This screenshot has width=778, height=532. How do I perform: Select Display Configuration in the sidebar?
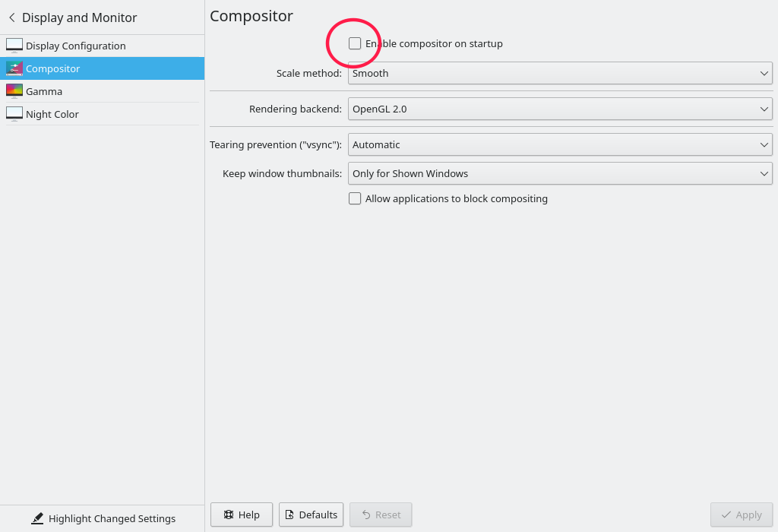tap(103, 46)
